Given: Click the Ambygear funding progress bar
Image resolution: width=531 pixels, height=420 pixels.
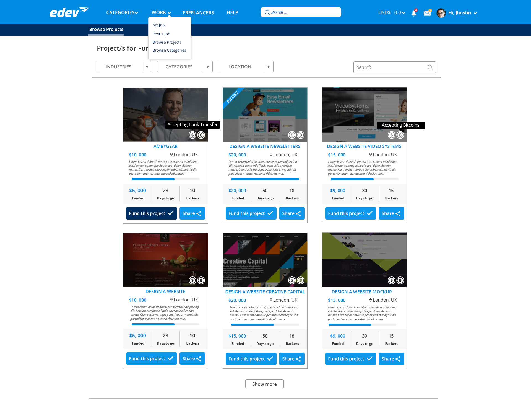Looking at the screenshot, I should click(165, 179).
